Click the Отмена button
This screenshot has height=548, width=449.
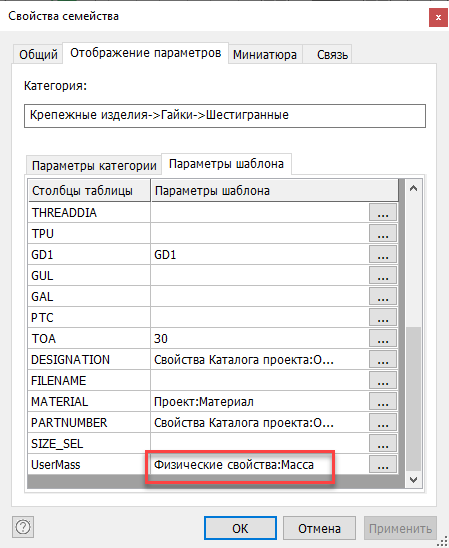[x=319, y=528]
